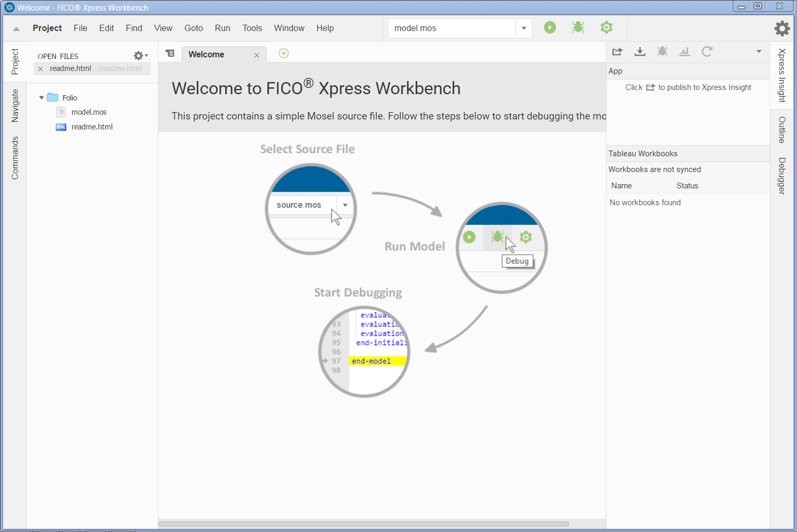Screen dimensions: 797x532
Task: Add a new tab with the plus icon
Action: tap(284, 53)
